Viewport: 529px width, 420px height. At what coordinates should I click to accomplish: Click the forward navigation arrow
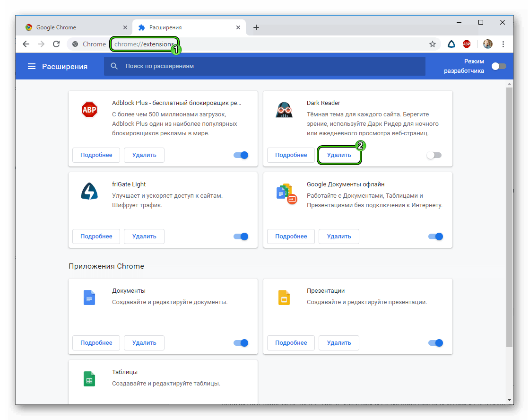pos(41,44)
